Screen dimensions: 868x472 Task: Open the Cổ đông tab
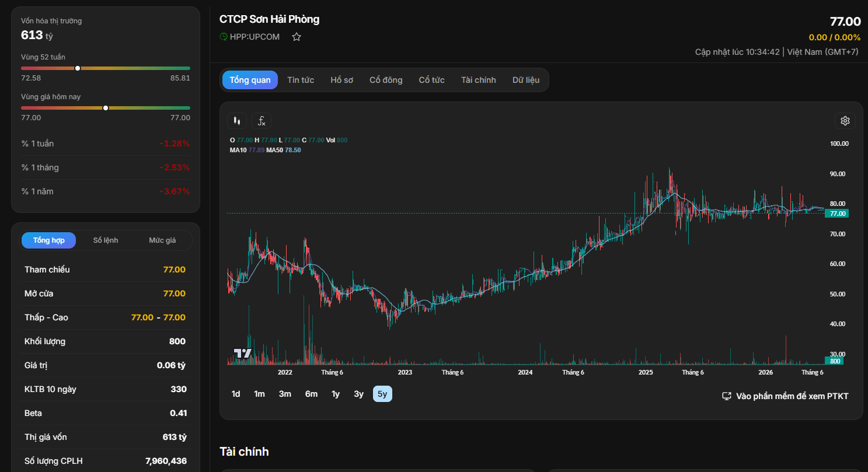pyautogui.click(x=386, y=80)
